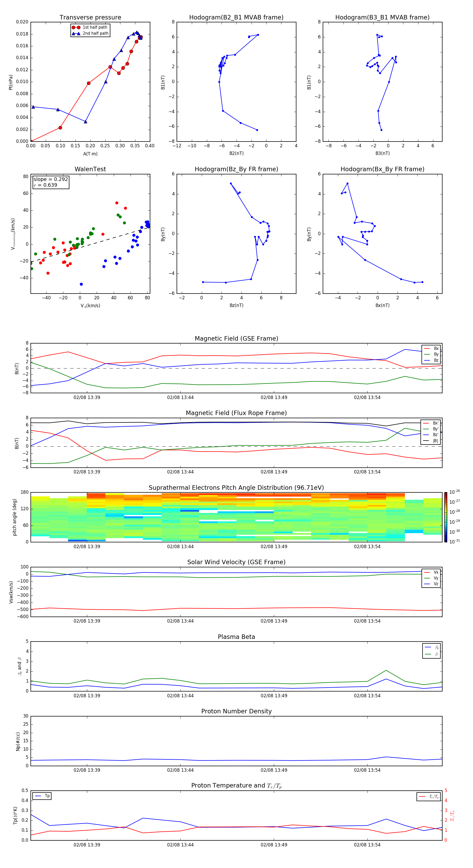473x868 pixels.
Task: Click "02/08 13:39" tick in GSE magnetic field panel
Action: point(87,398)
